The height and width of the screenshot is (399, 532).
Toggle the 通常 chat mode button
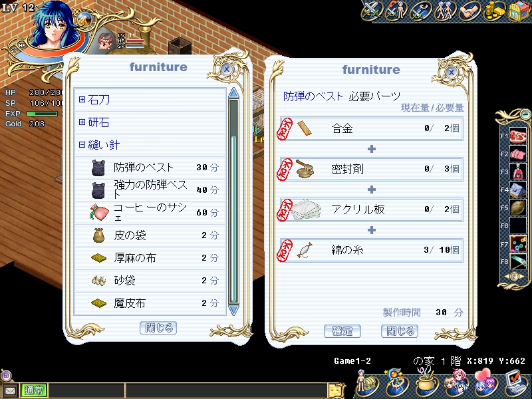point(34,390)
